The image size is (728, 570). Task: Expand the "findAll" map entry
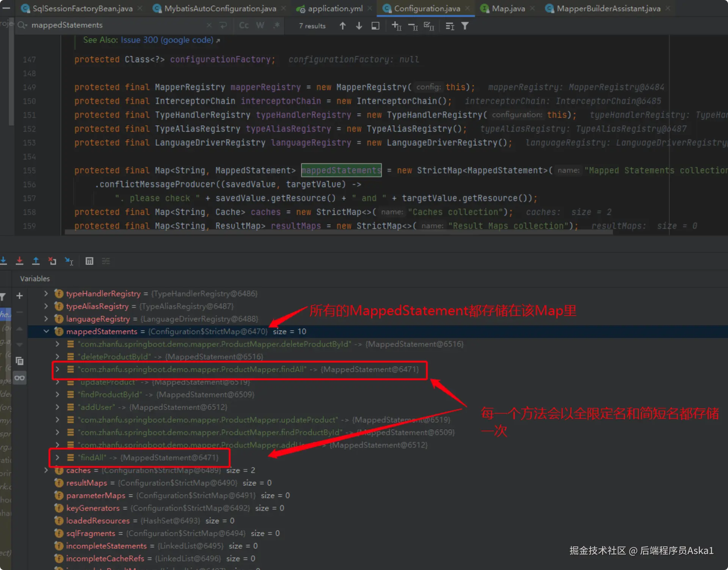pyautogui.click(x=57, y=458)
